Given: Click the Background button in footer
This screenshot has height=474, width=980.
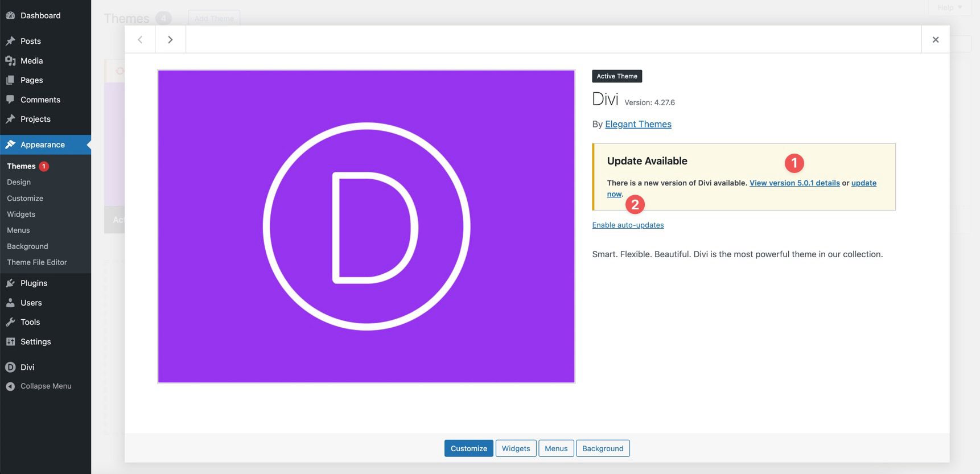Looking at the screenshot, I should pyautogui.click(x=603, y=448).
